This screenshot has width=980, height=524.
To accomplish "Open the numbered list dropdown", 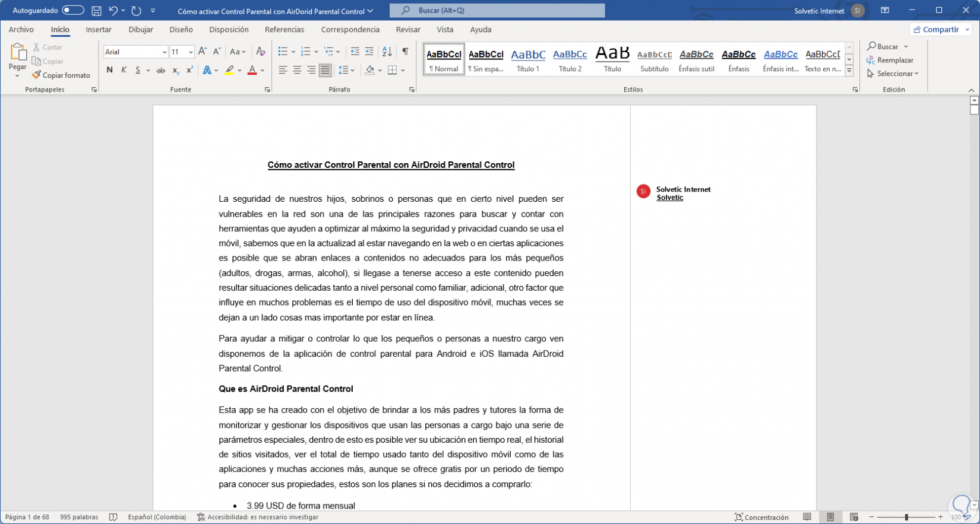I will pos(316,52).
